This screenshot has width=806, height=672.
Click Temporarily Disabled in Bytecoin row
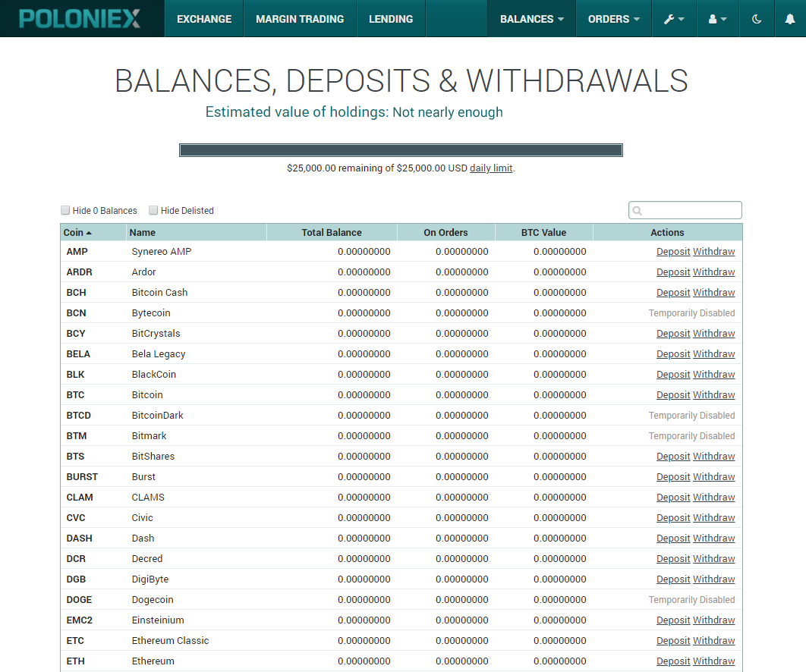click(692, 313)
